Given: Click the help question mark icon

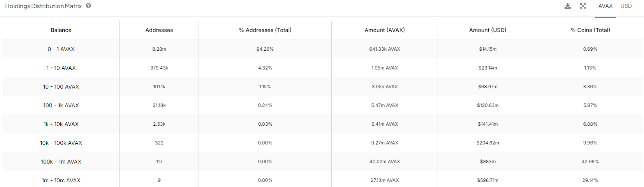Looking at the screenshot, I should [x=88, y=6].
